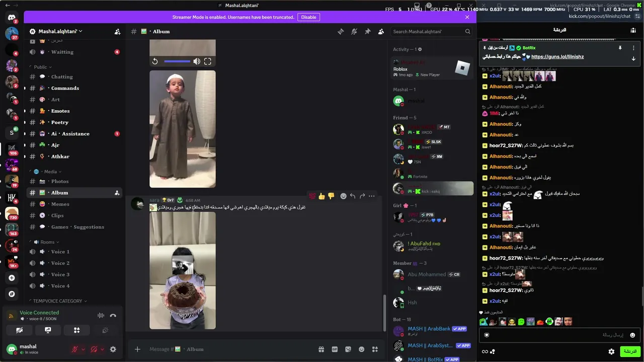Forward sara's message

[362, 196]
